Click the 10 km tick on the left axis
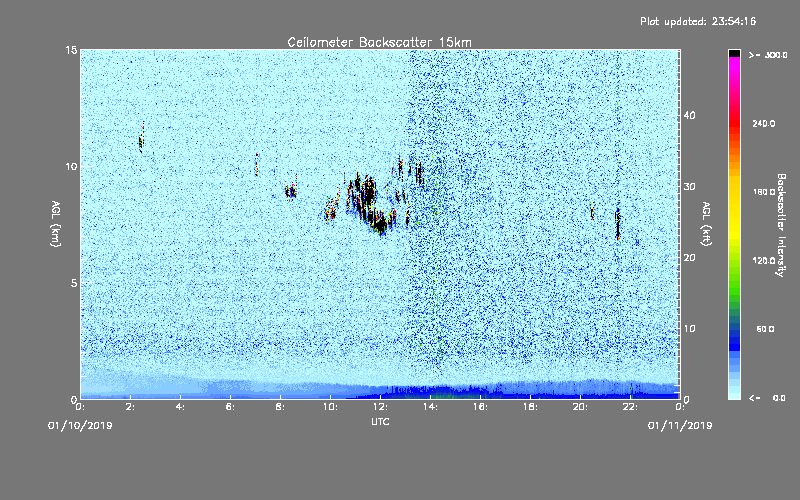 [x=71, y=166]
